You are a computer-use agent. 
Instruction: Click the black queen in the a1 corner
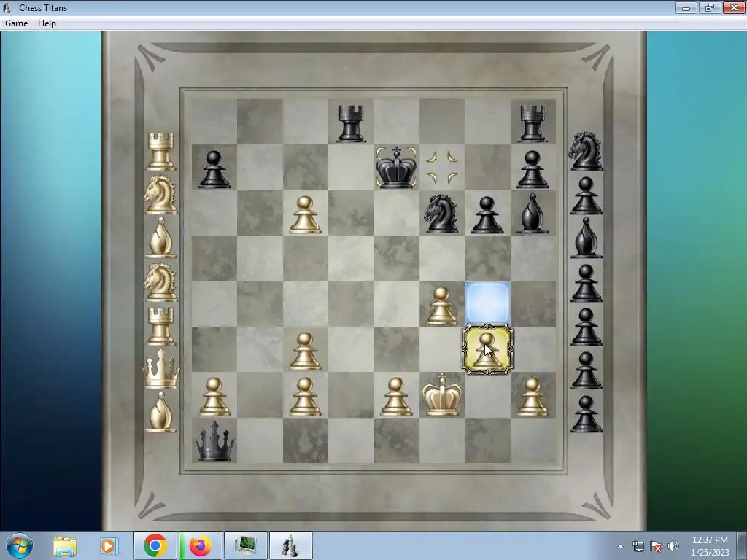(214, 440)
